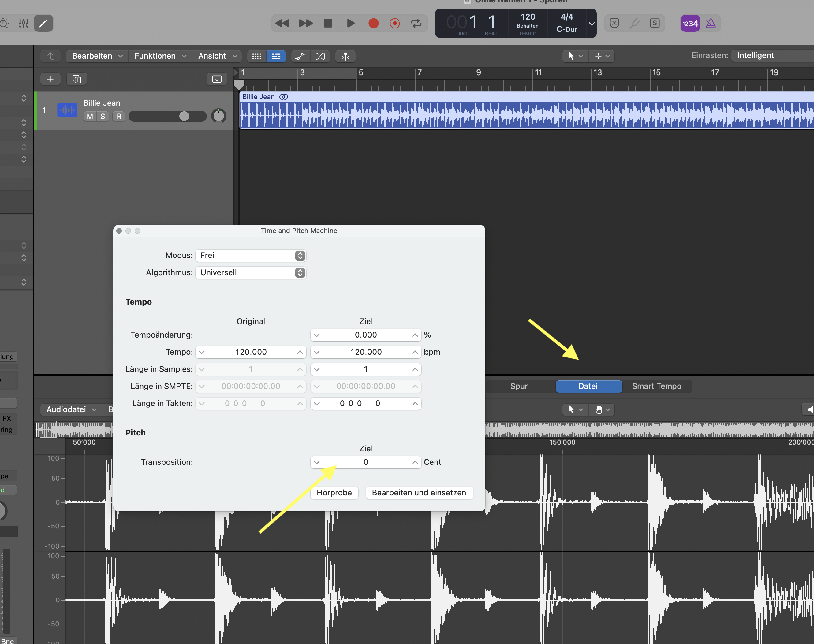Click the Billie Jean track waveform icon
Viewport: 814px width, 644px height.
pyautogui.click(x=67, y=110)
